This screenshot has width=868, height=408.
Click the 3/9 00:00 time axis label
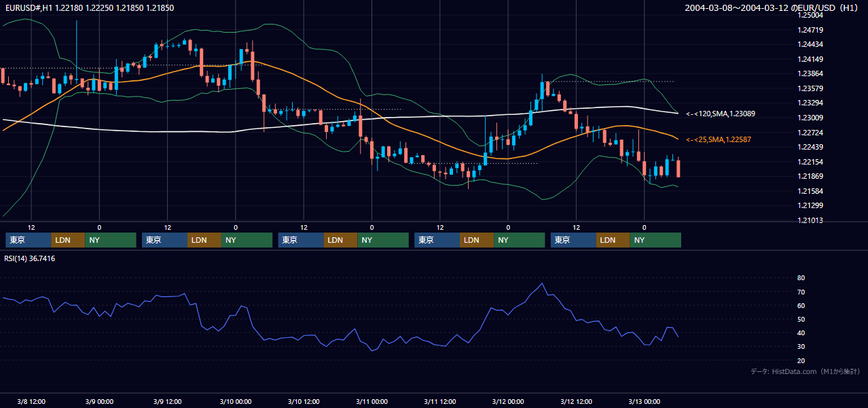[99, 401]
